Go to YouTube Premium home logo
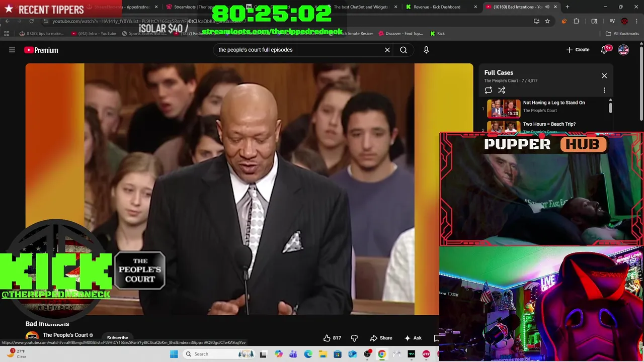The height and width of the screenshot is (362, 644). click(41, 50)
